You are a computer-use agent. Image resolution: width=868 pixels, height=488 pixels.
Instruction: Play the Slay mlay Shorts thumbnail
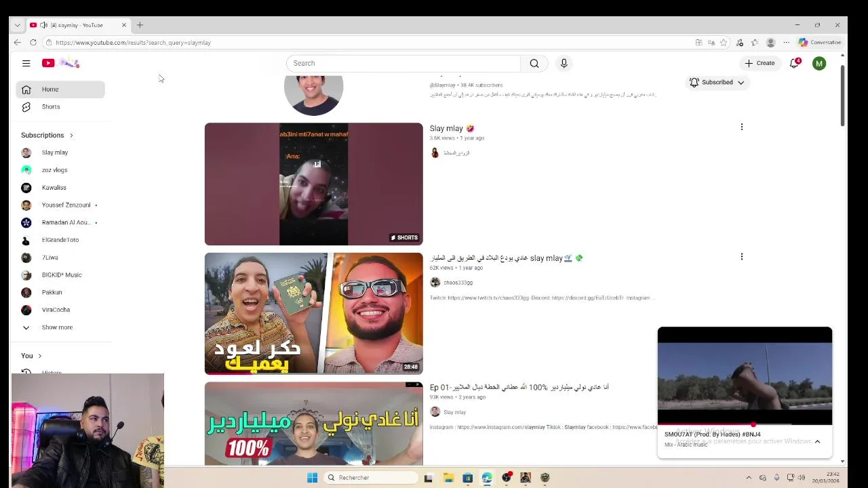tap(313, 184)
